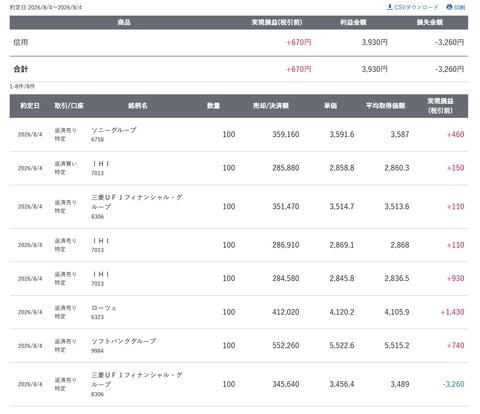Image resolution: width=480 pixels, height=414 pixels.
Task: Click the 平均取得価額 column header
Action: point(385,106)
